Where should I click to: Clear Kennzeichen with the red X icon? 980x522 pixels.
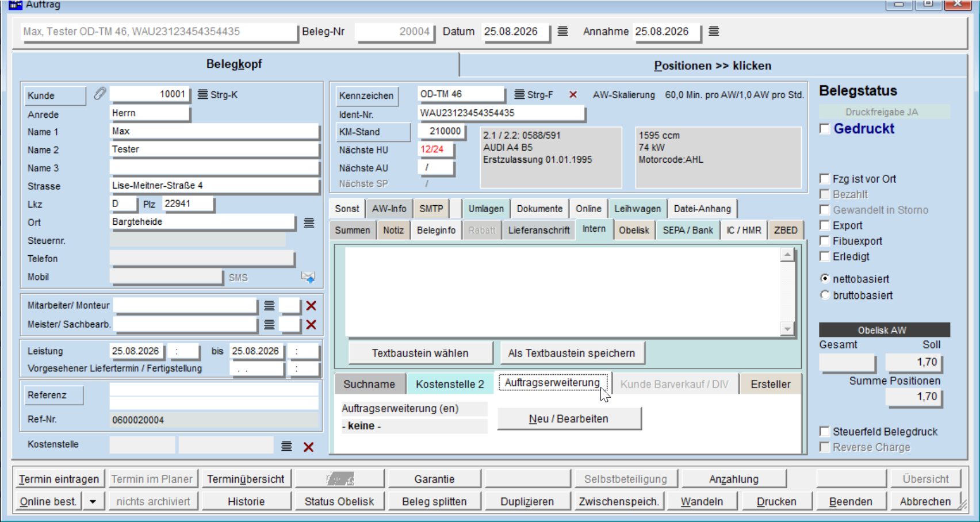pyautogui.click(x=573, y=95)
